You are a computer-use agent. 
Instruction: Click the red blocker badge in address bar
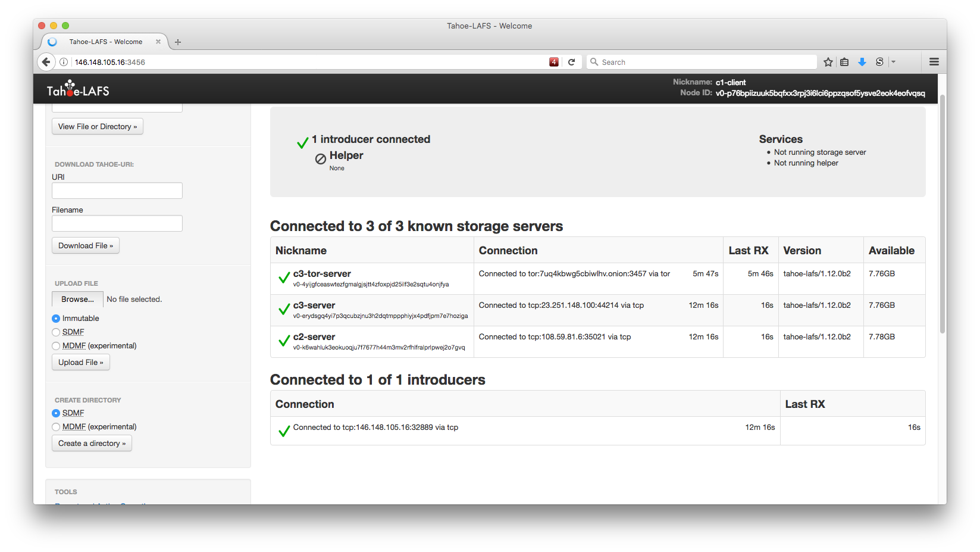click(554, 62)
